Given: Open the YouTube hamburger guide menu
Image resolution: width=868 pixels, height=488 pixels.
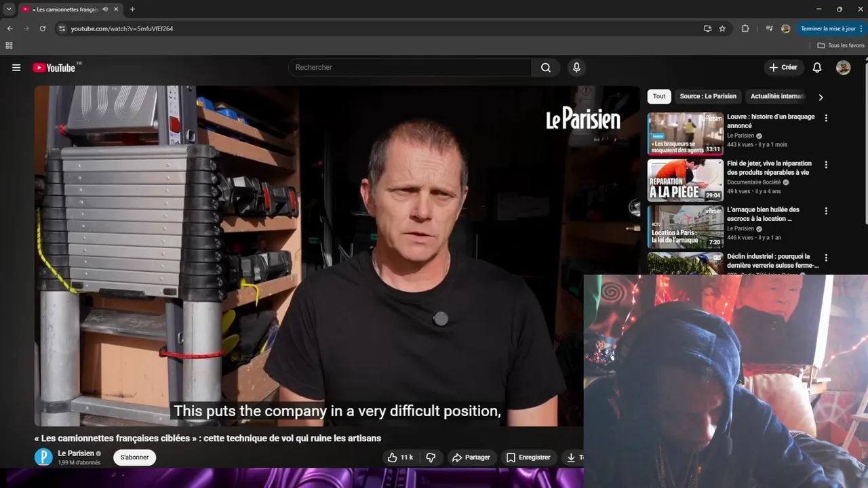Looking at the screenshot, I should 16,68.
